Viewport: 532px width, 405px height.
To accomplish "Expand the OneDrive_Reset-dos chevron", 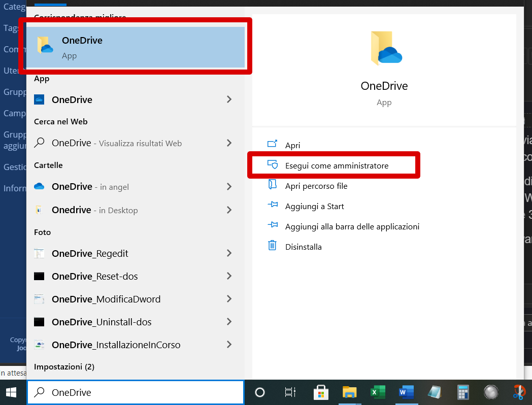I will [229, 276].
